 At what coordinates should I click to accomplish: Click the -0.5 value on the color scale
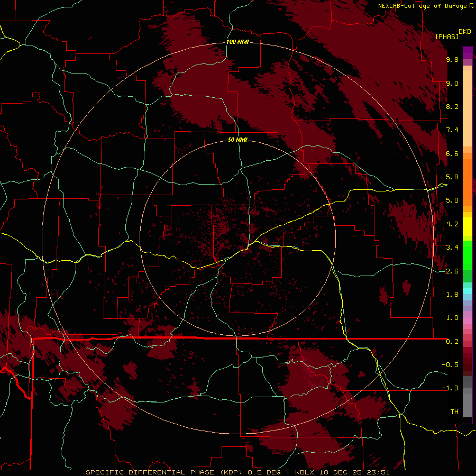pyautogui.click(x=450, y=365)
